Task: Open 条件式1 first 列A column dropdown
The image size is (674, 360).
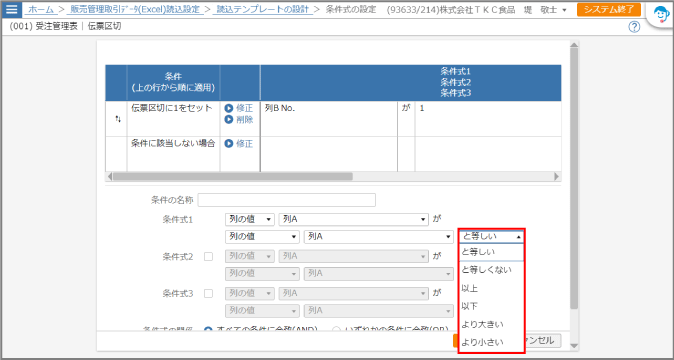Action: [353, 219]
